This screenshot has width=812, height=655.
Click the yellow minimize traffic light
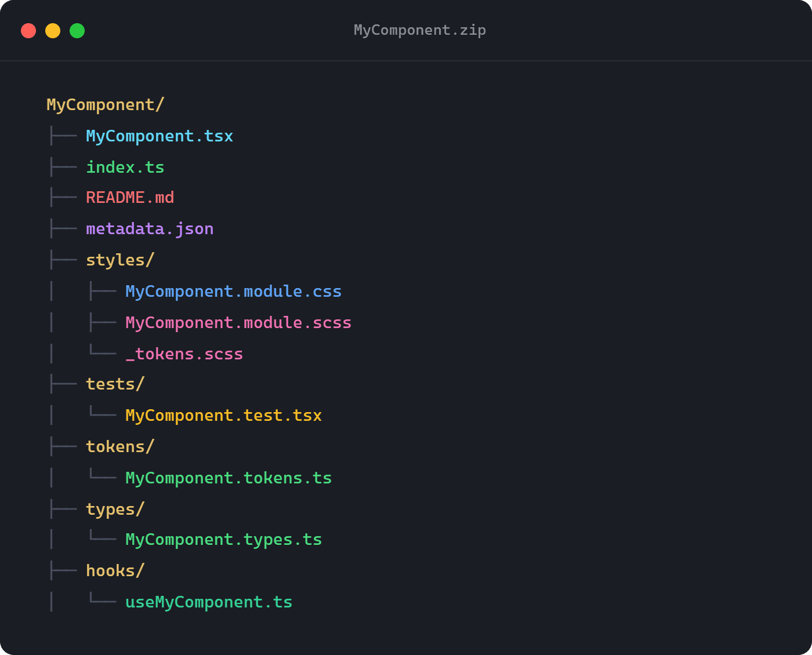click(53, 30)
